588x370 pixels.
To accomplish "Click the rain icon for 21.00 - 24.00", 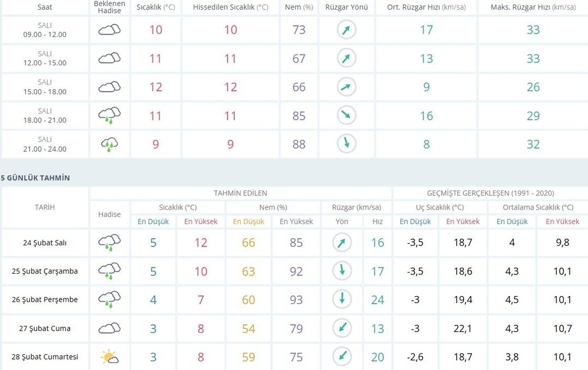I will coord(109,144).
